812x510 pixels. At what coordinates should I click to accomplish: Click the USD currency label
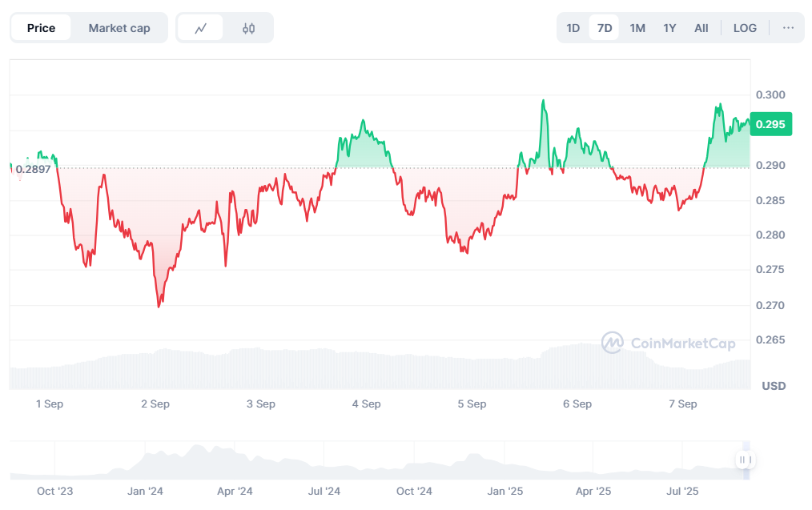[773, 386]
